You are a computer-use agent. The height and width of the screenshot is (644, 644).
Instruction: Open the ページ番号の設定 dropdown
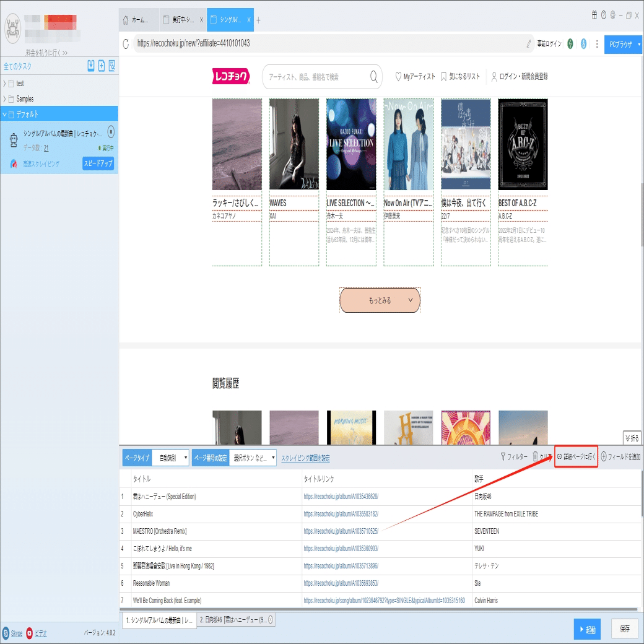(253, 458)
